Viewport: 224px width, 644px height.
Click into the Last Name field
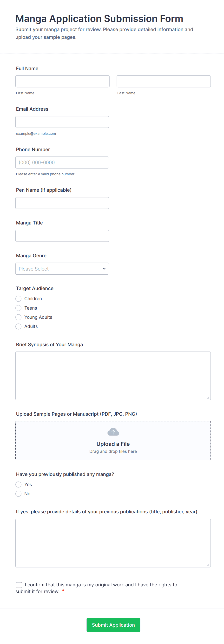(164, 81)
